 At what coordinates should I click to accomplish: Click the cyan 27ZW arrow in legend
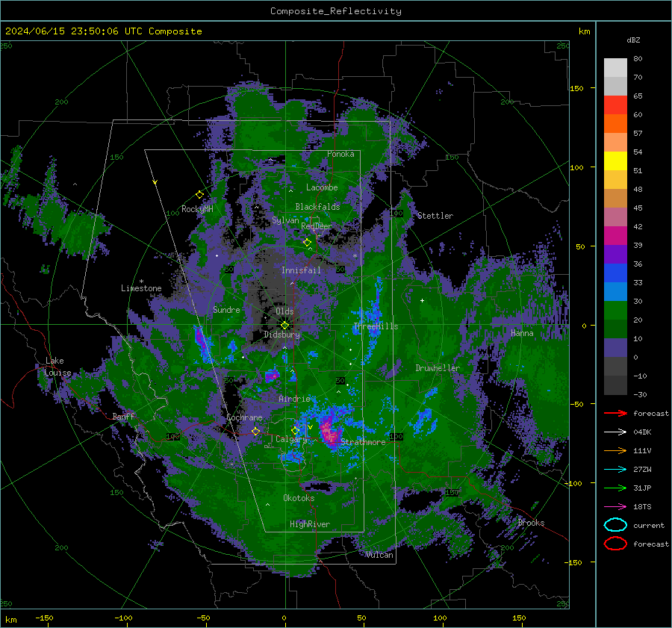coord(615,470)
